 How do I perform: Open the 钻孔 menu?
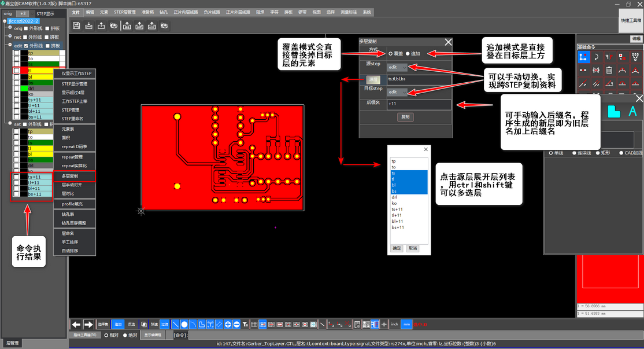(x=164, y=12)
